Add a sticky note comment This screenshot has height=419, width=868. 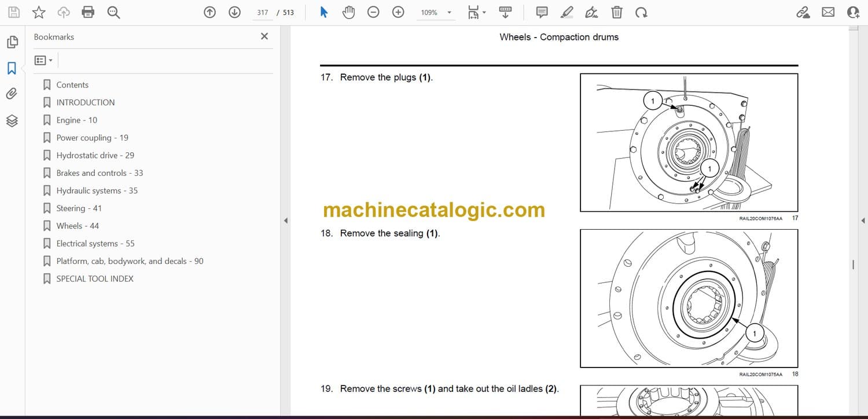tap(542, 12)
